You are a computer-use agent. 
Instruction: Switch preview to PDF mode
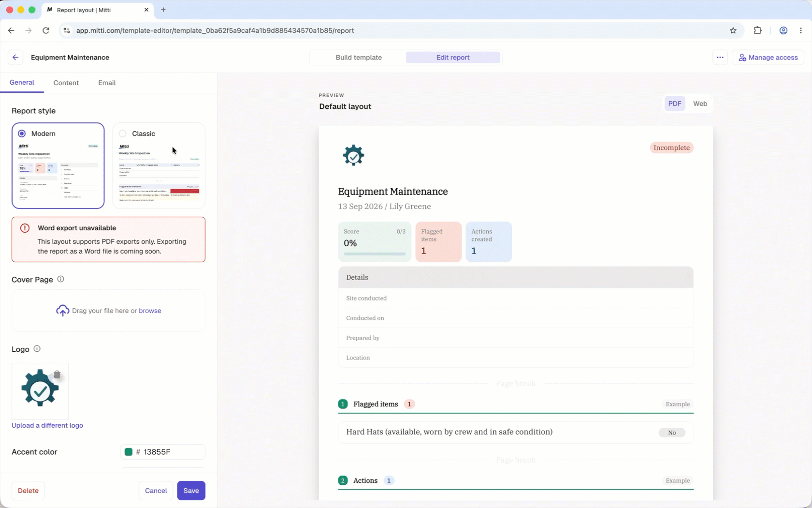click(675, 104)
